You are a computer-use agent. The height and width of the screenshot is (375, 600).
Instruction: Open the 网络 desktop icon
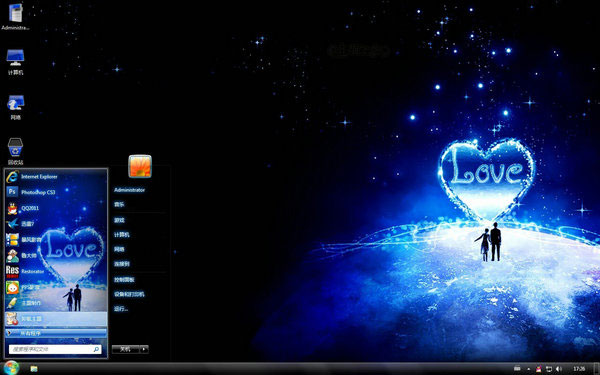tap(15, 107)
